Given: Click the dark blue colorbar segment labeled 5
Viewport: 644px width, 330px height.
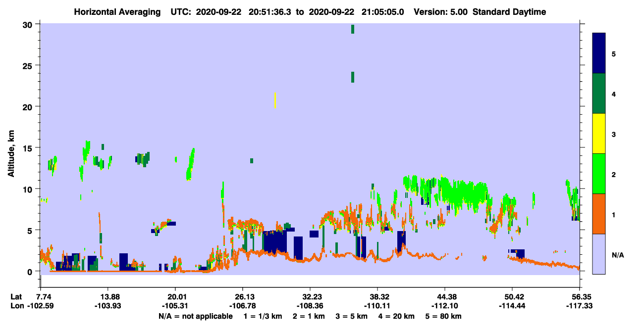Looking at the screenshot, I should coord(599,53).
